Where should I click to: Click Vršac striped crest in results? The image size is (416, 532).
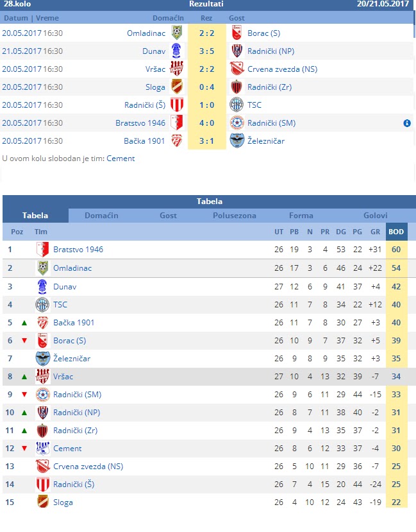point(176,69)
